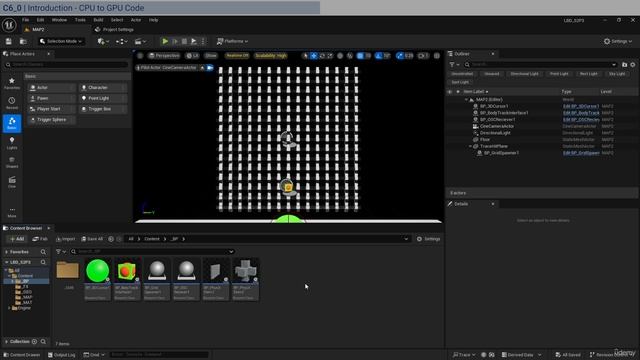
Task: Open the add content to project dropdown
Action: (x=103, y=41)
